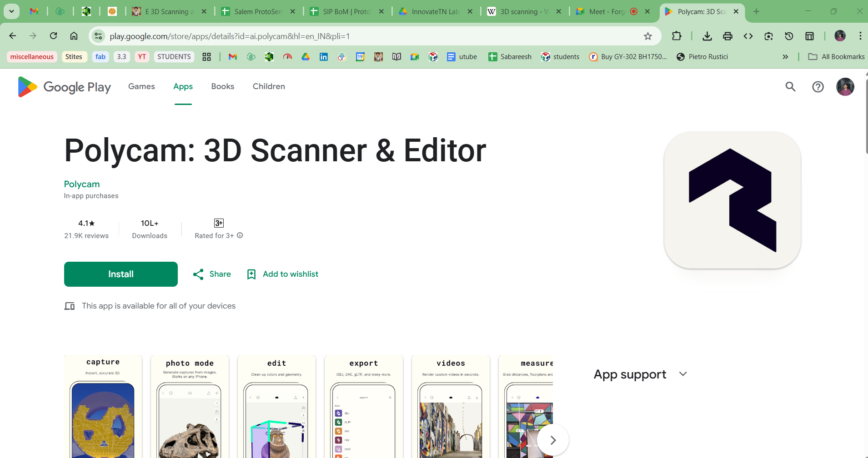Image resolution: width=868 pixels, height=458 pixels.
Task: Add Polycam to wishlist
Action: 282,274
